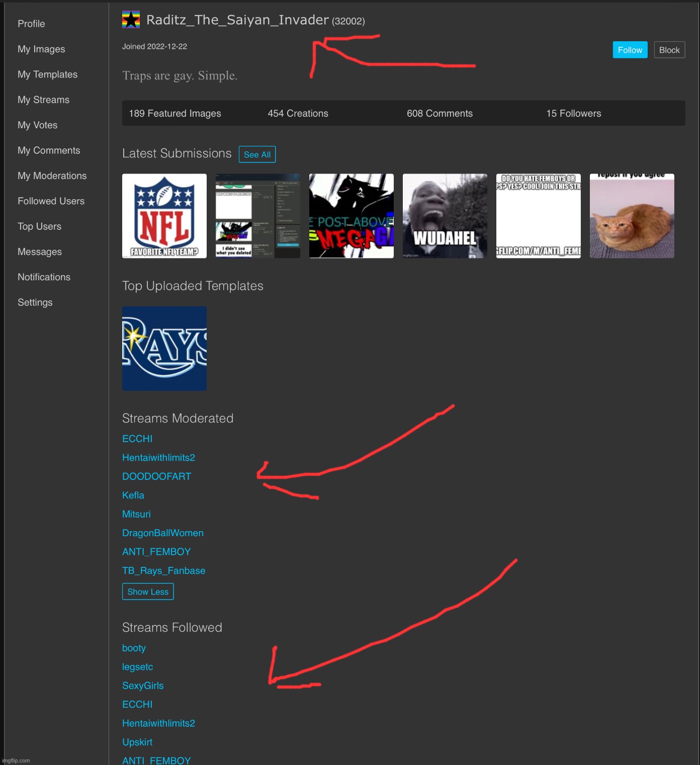Go to My Images

coord(41,49)
